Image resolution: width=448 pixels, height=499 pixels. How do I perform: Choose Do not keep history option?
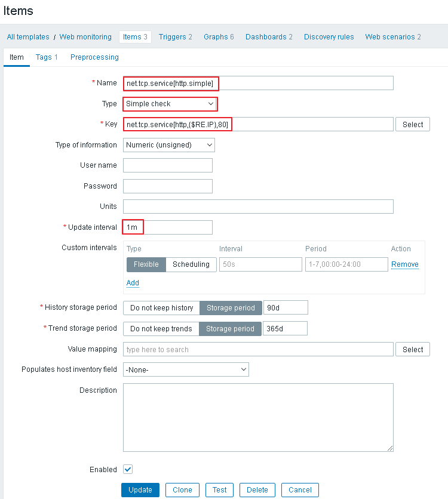pos(161,308)
